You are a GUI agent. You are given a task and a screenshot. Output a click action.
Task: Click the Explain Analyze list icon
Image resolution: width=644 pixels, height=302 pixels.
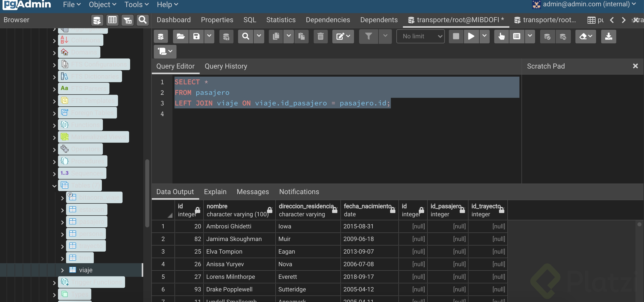pos(517,37)
